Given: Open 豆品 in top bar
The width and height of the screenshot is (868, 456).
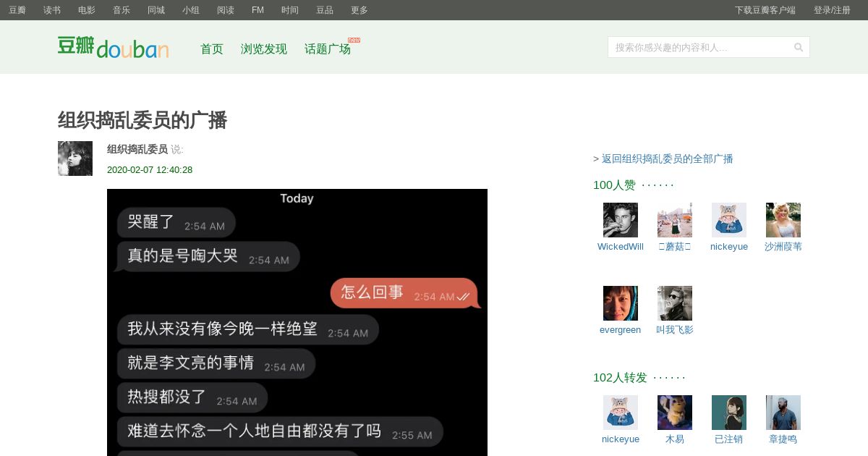Looking at the screenshot, I should (325, 10).
